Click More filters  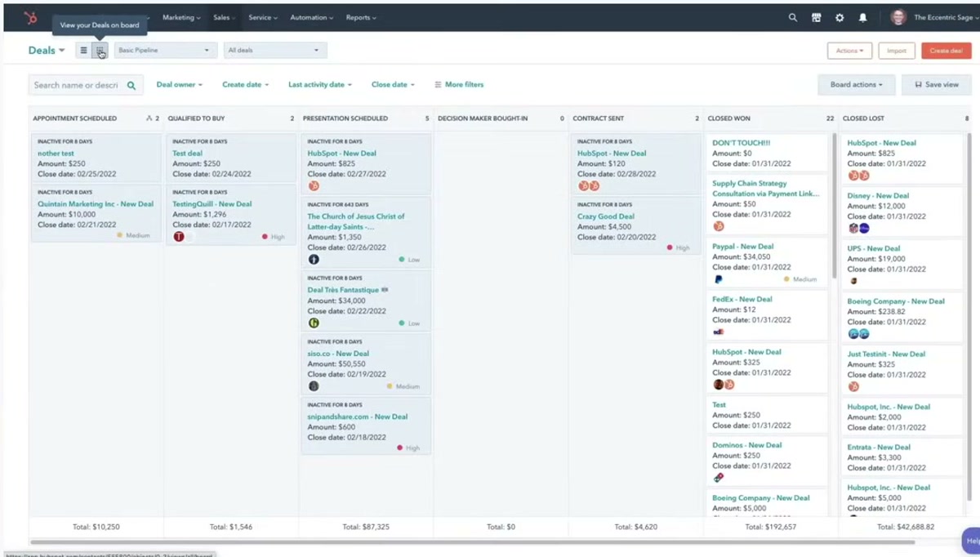(x=459, y=85)
